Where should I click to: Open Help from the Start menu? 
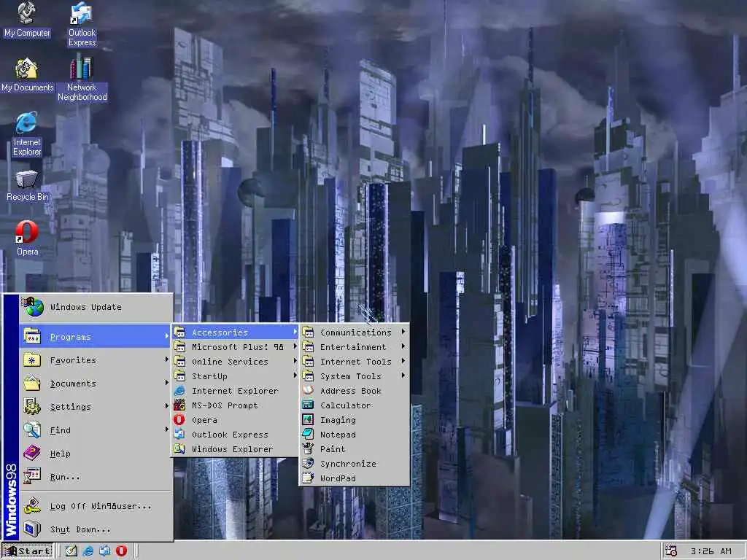click(x=96, y=454)
